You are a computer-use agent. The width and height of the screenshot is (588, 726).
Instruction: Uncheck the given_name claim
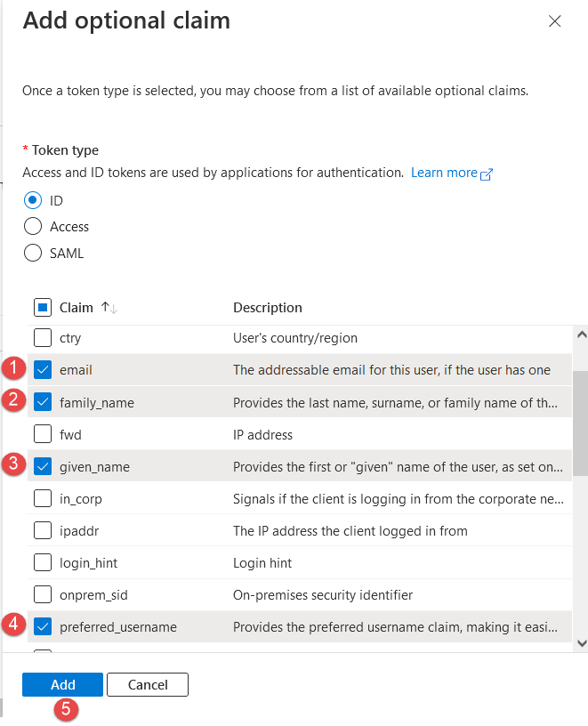[43, 466]
